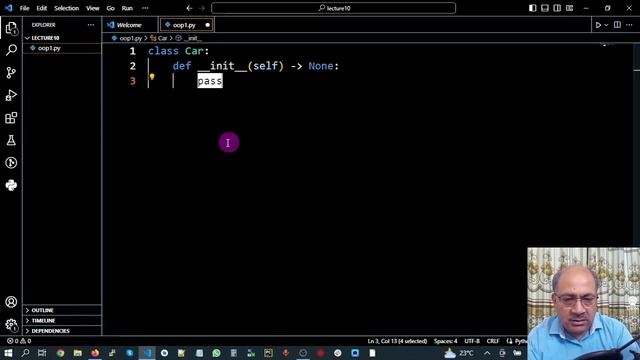This screenshot has height=360, width=640.
Task: Open the Windows Start menu
Action: click(x=8, y=353)
